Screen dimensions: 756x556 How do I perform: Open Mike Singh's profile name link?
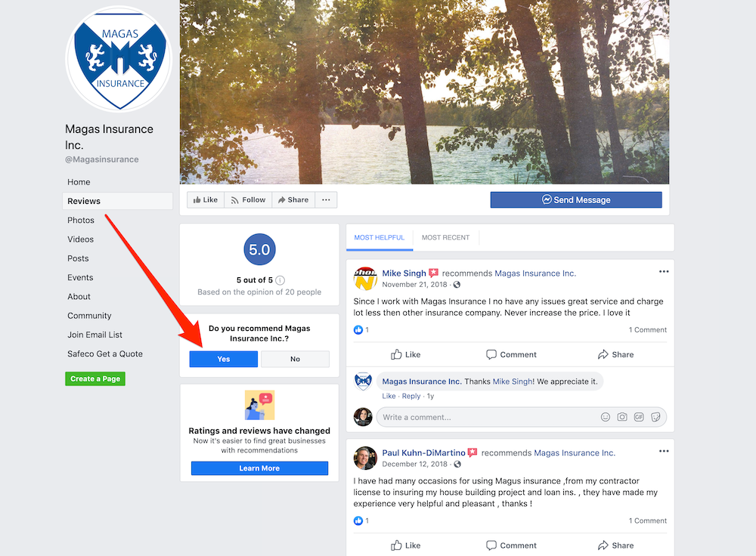404,273
